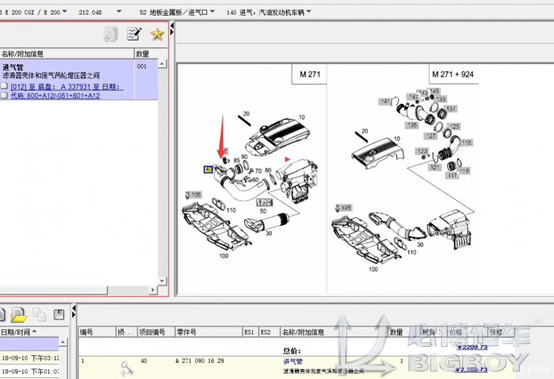Screen dimensions: 554x379
Task: Sort by the 日期/时间 column header
Action: [18, 332]
